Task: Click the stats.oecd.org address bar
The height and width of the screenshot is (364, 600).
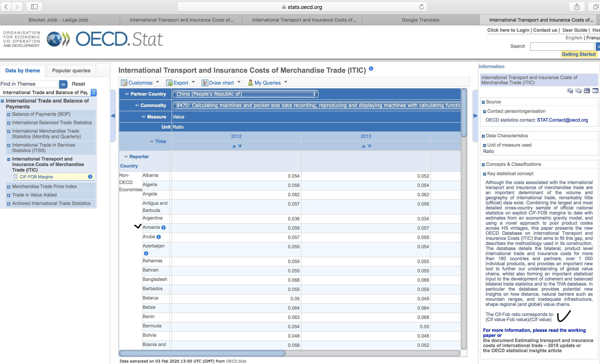Action: [302, 7]
